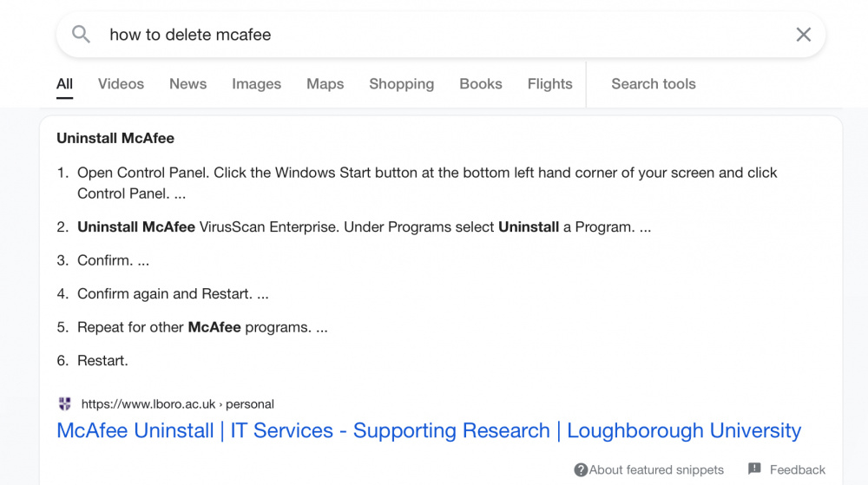
Task: Open the Books tab
Action: [481, 84]
